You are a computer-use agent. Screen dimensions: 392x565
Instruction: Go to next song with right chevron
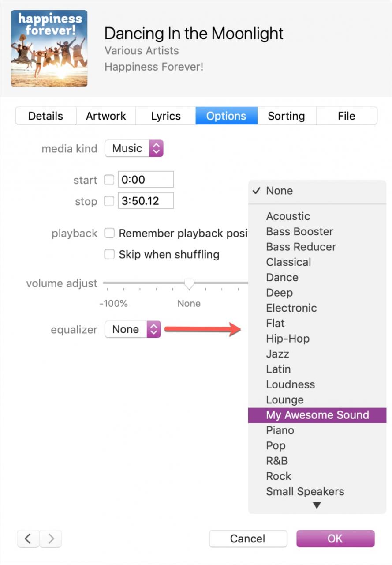pos(51,539)
